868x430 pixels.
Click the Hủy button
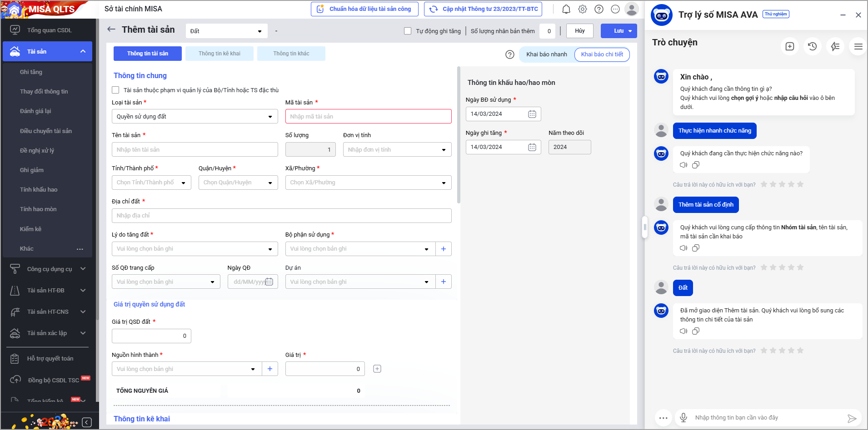pos(579,31)
